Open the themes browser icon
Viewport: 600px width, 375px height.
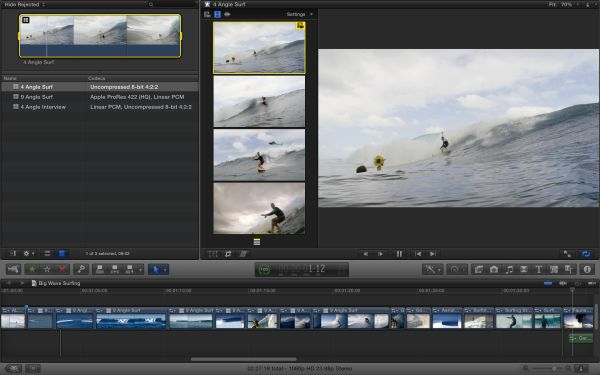pos(569,269)
